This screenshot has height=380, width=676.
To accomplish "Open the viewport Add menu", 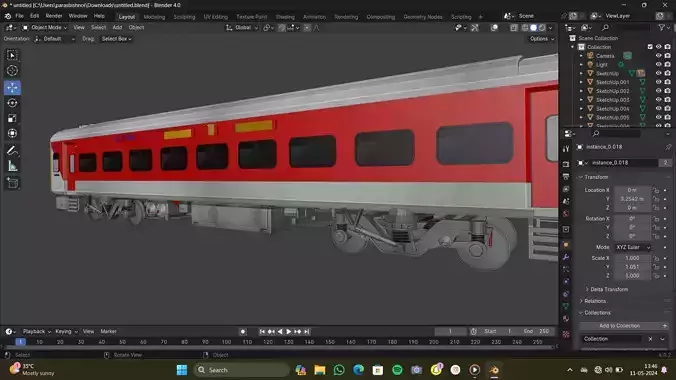I will point(117,28).
